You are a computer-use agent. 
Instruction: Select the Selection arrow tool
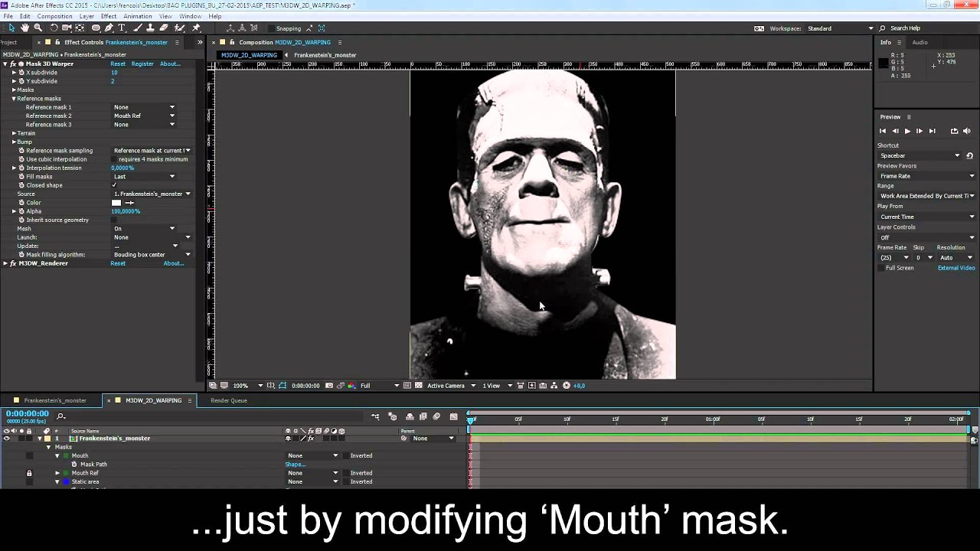click(x=12, y=28)
